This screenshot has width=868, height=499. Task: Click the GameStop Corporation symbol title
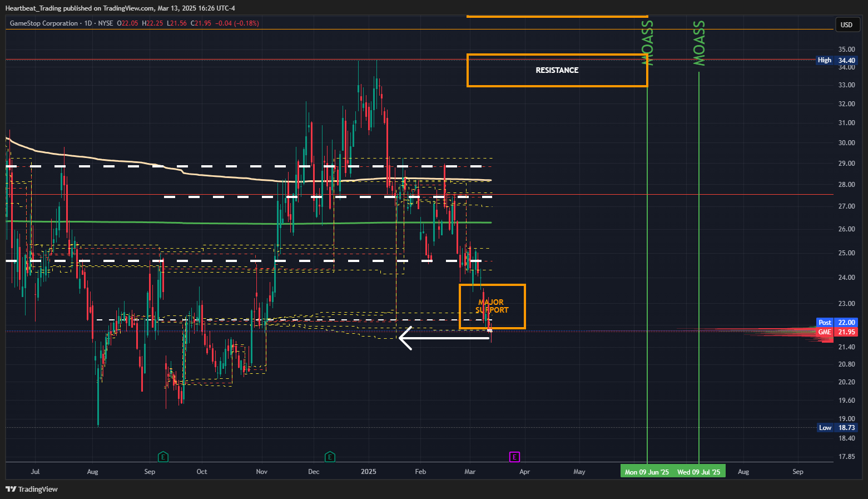[x=44, y=23]
